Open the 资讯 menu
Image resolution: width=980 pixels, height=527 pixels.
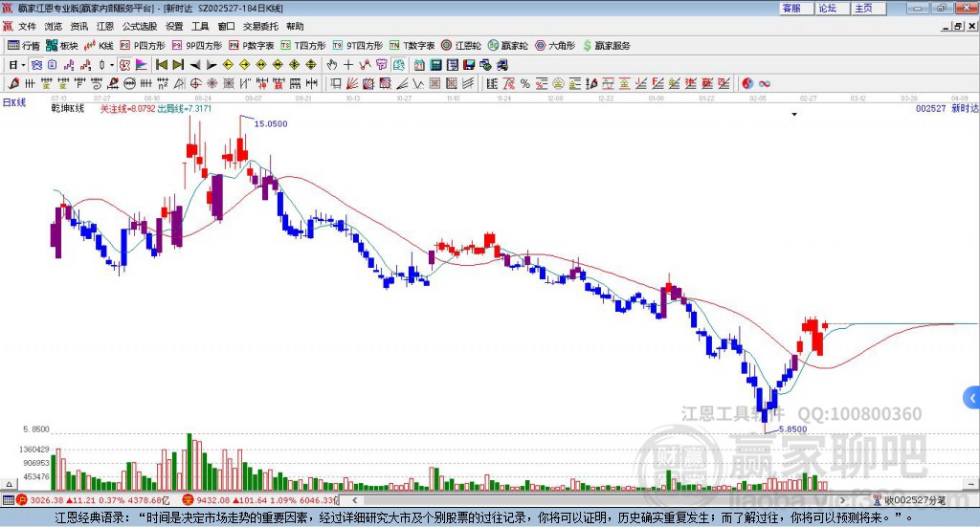pyautogui.click(x=79, y=26)
